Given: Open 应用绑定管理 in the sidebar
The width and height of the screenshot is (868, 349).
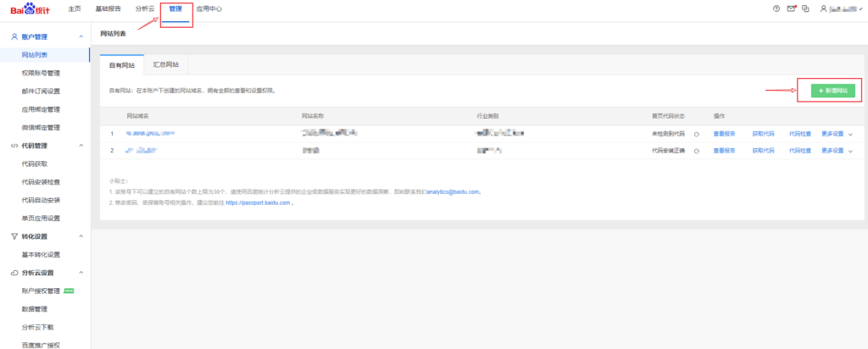Looking at the screenshot, I should pos(41,109).
